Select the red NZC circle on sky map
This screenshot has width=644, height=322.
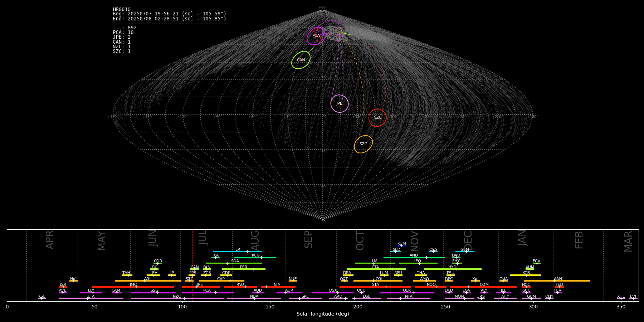point(377,118)
